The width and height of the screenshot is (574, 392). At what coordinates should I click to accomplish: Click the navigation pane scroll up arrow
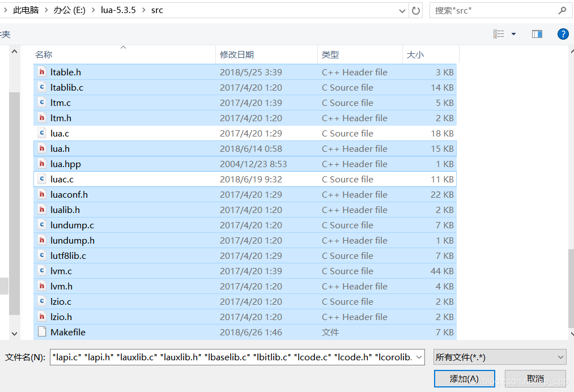click(14, 52)
